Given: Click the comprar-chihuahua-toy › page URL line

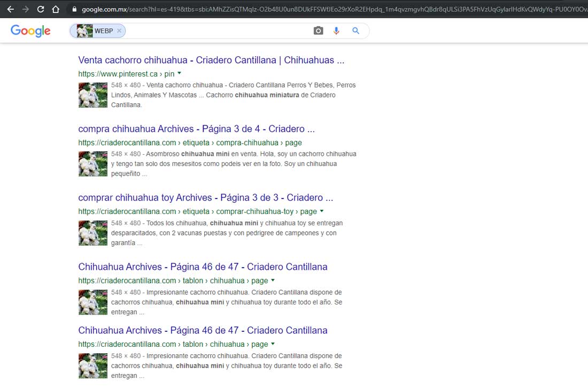Looking at the screenshot, I should coord(197,211).
